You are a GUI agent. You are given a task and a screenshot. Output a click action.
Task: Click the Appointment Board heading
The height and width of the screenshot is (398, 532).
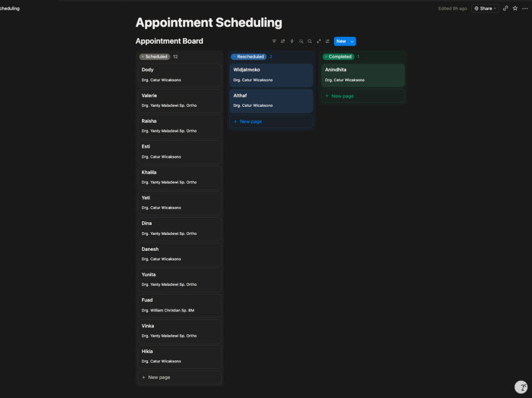coord(169,41)
